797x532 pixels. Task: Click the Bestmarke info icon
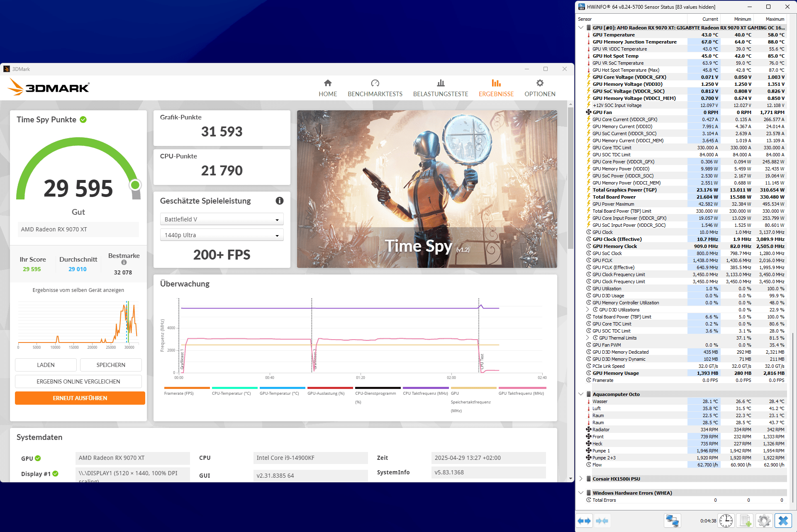[x=124, y=262]
